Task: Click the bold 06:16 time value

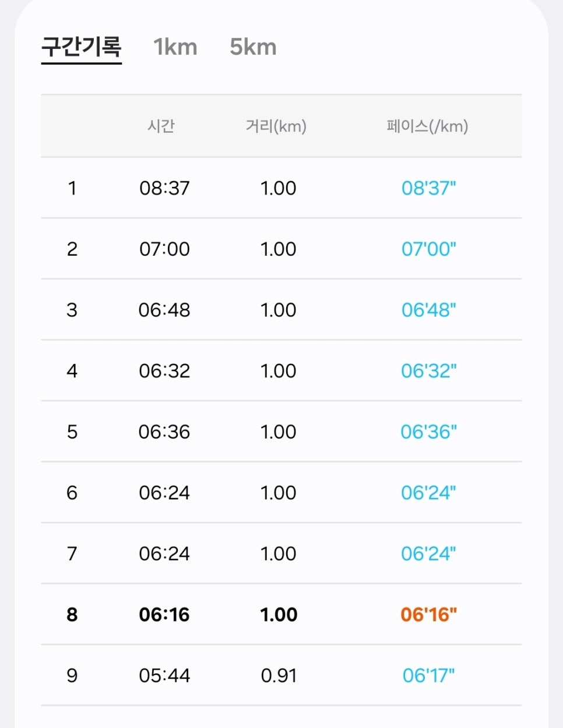Action: (x=164, y=614)
